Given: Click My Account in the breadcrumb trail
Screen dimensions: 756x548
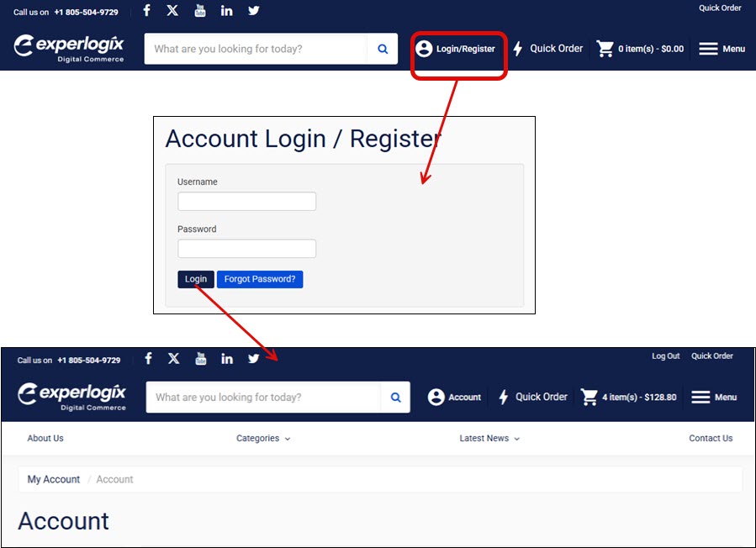Looking at the screenshot, I should coord(53,479).
